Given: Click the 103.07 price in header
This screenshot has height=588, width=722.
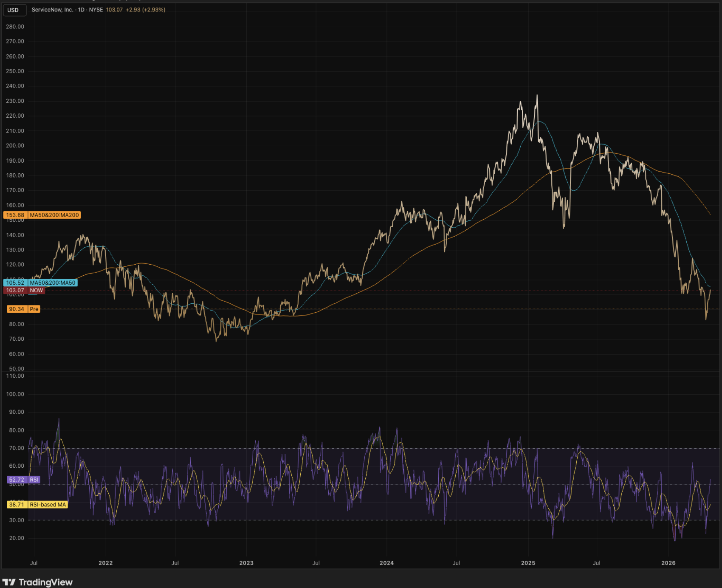Looking at the screenshot, I should (x=114, y=10).
